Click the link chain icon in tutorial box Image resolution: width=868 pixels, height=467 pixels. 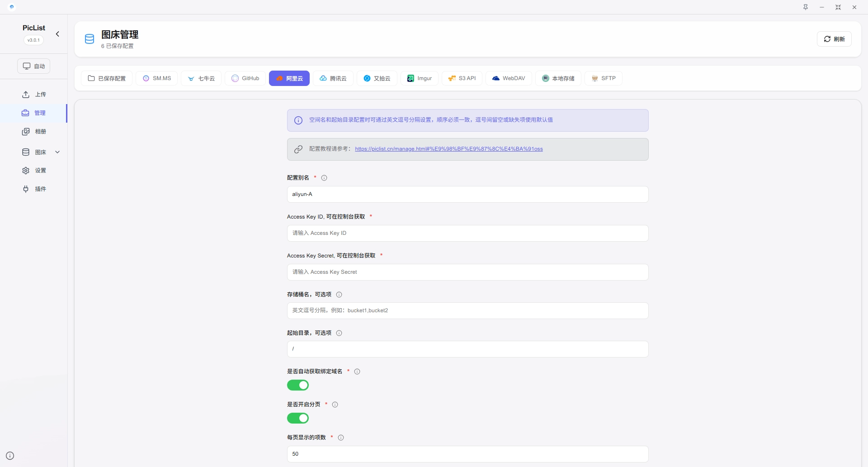click(298, 149)
